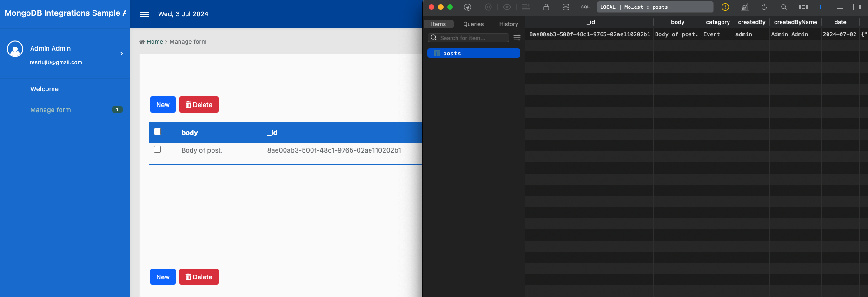Click the body column header in TablePlus
The width and height of the screenshot is (868, 297).
[677, 22]
